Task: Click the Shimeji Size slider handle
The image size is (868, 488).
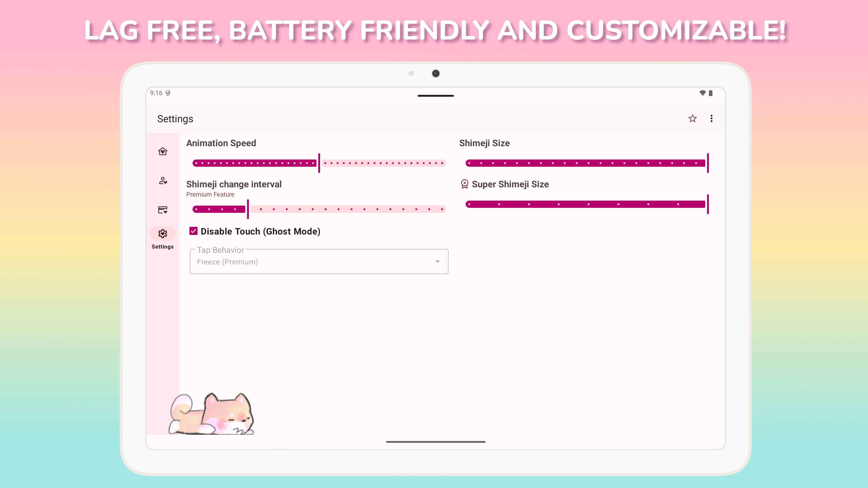Action: click(x=708, y=163)
